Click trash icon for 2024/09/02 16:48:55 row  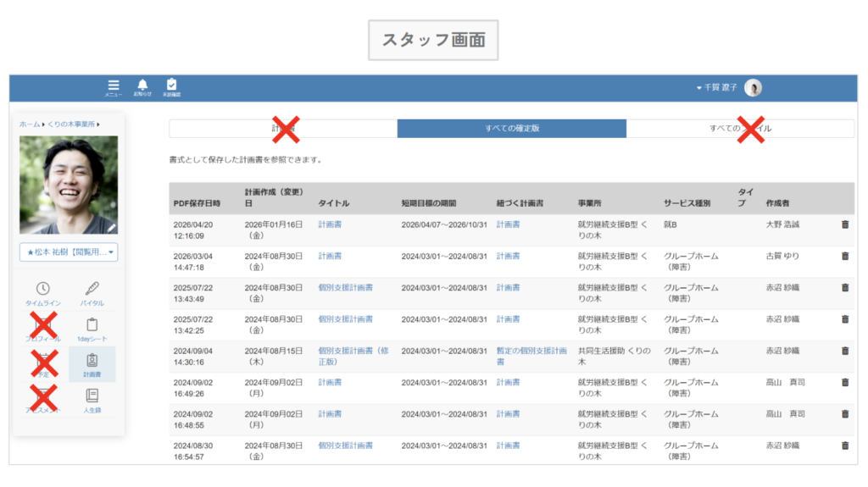[x=845, y=414]
